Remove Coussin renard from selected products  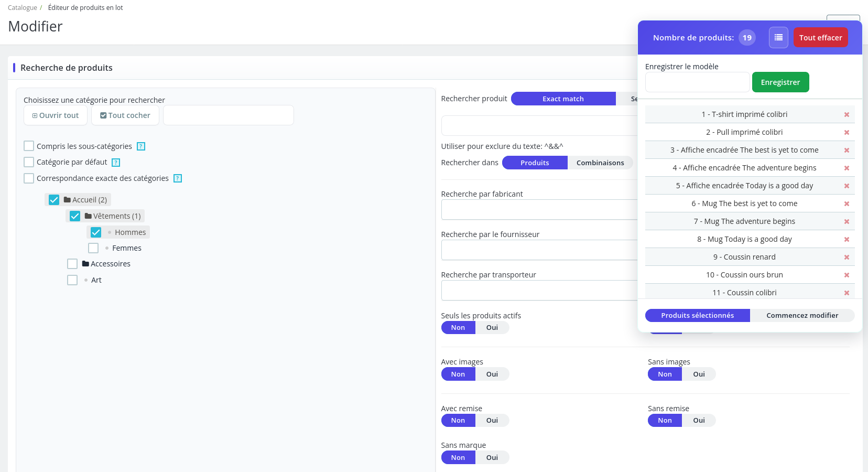(847, 258)
